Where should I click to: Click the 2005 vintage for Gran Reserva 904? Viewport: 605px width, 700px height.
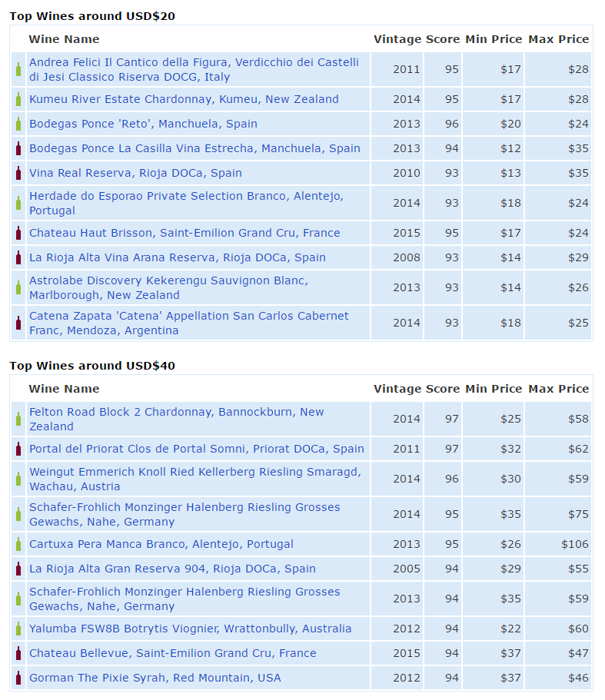(407, 569)
